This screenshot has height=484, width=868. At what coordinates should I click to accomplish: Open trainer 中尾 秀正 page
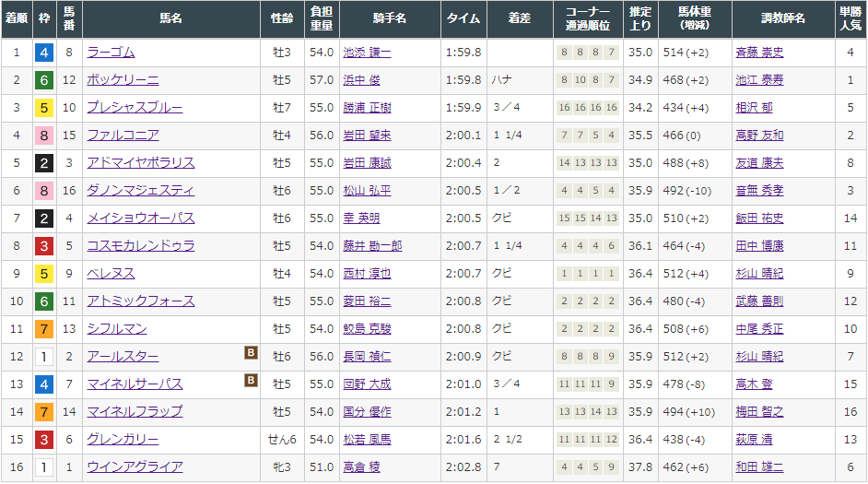759,329
